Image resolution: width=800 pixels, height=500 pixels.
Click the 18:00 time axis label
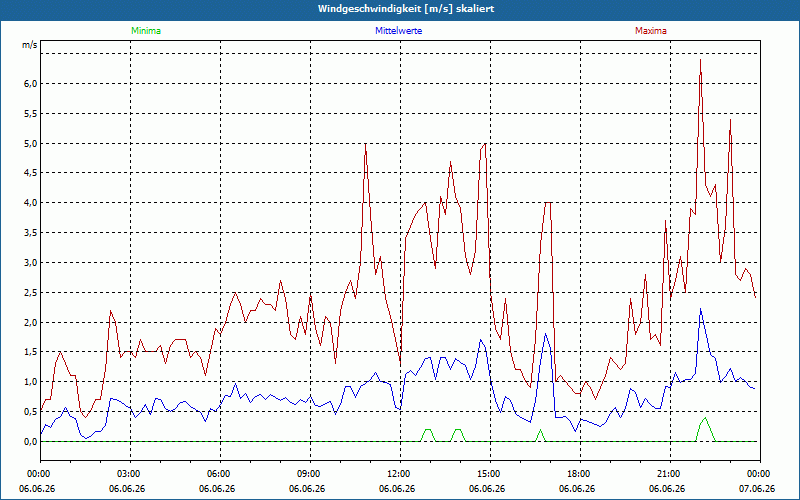[x=580, y=474]
